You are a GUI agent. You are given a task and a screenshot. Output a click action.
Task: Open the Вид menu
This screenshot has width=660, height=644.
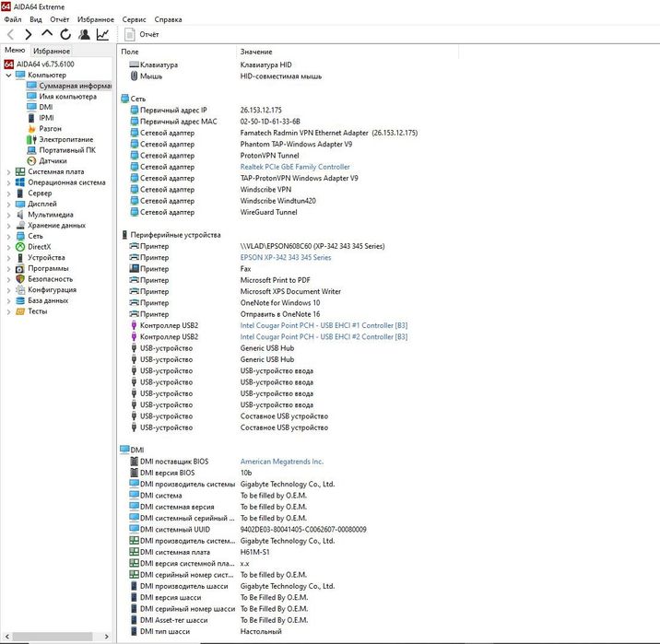point(36,19)
